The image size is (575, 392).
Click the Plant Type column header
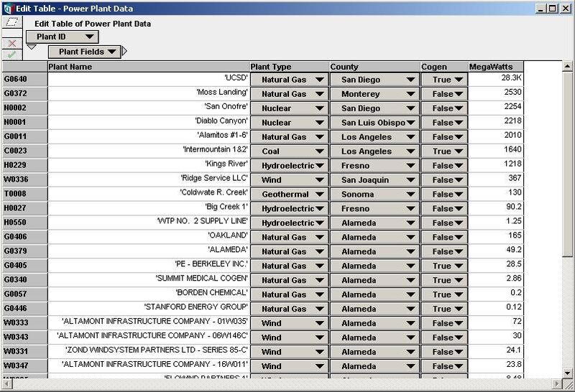(290, 67)
